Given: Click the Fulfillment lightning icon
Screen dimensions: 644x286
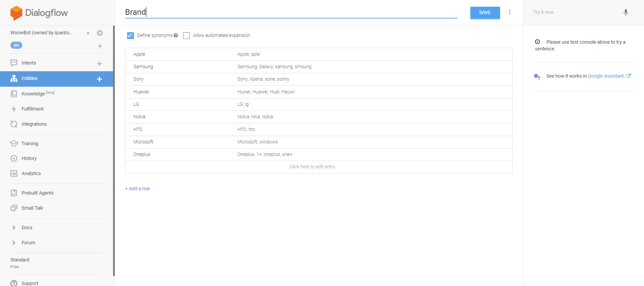Looking at the screenshot, I should [14, 109].
